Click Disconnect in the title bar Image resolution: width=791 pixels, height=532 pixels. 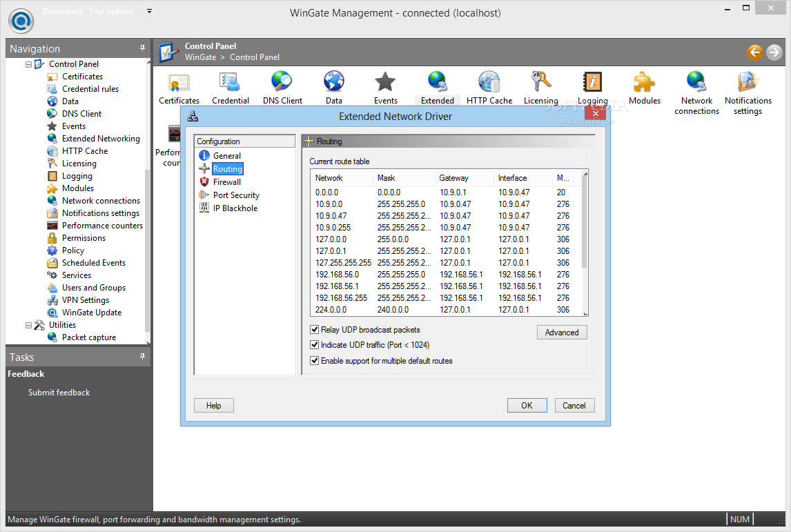(x=62, y=12)
